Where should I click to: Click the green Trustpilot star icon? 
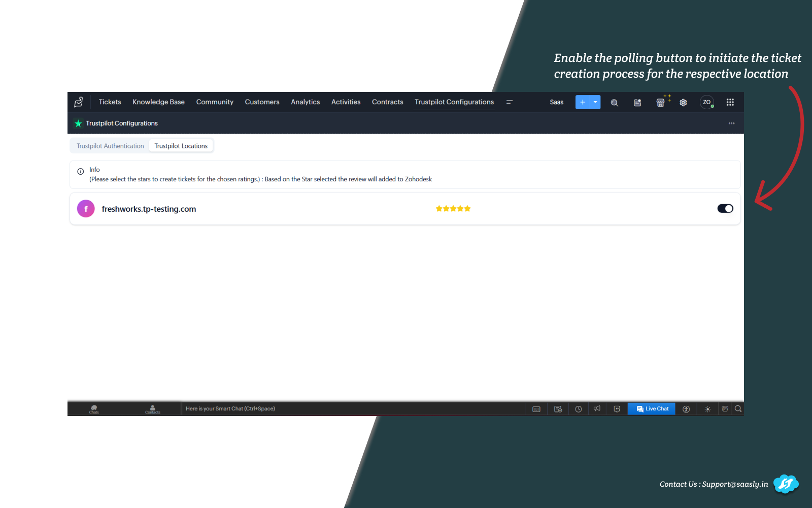78,123
